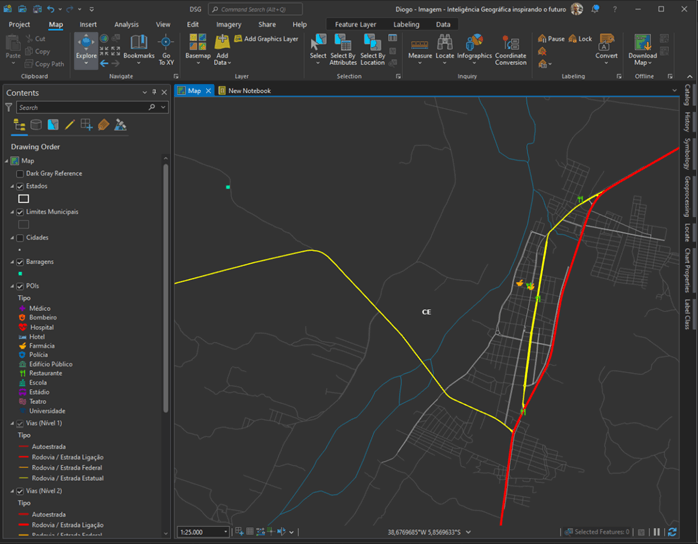Open the map scale dropdown
Viewport: 698px width, 544px height.
pyautogui.click(x=225, y=532)
